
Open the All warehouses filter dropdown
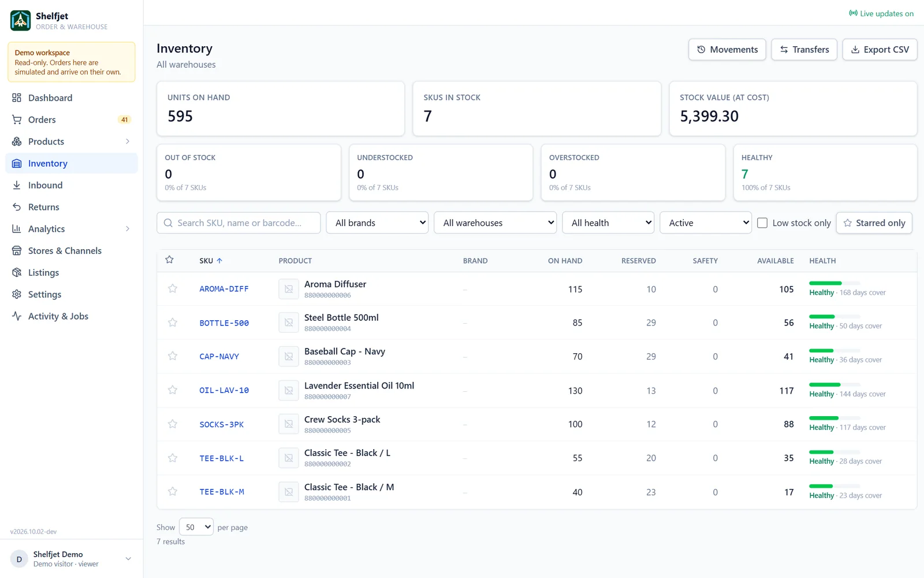[495, 223]
